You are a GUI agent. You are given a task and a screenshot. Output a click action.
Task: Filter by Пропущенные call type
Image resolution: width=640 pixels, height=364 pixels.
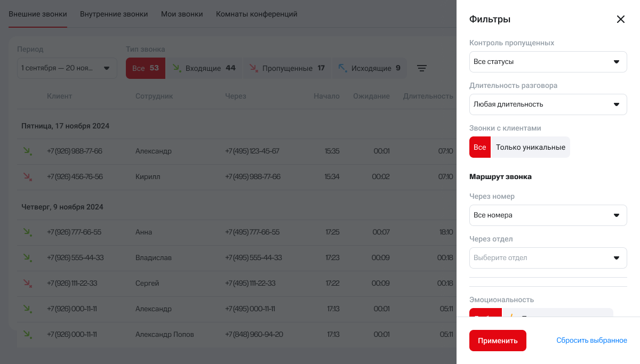coord(287,68)
